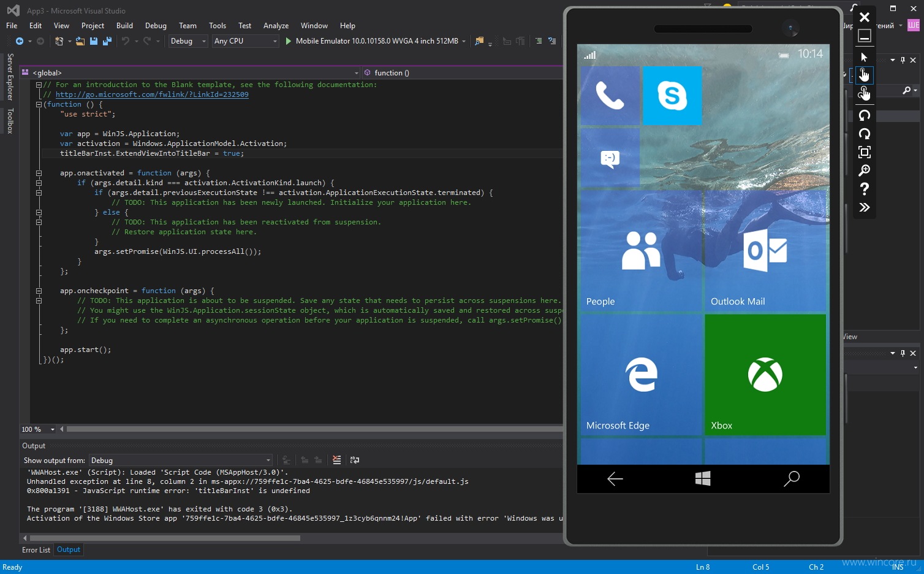Save the current file via toolbar
The image size is (924, 574).
pos(94,41)
